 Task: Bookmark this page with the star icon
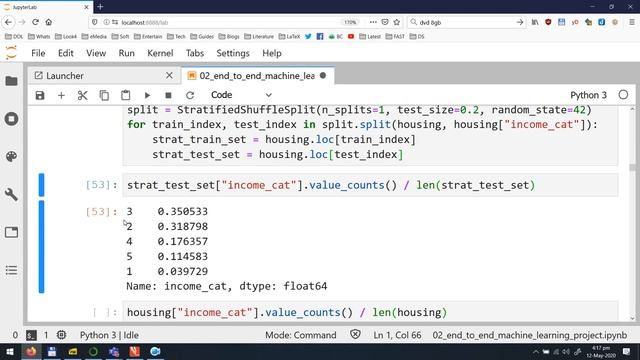396,22
